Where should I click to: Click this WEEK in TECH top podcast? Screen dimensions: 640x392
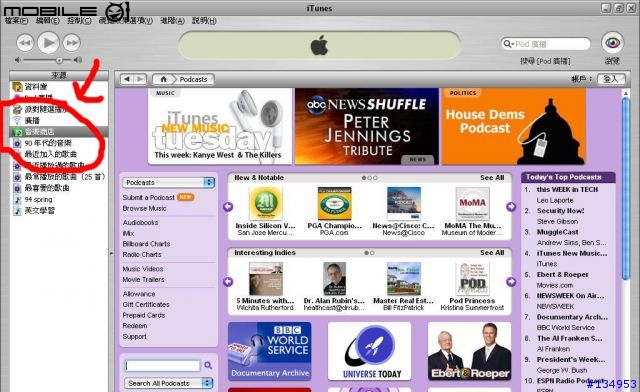567,189
